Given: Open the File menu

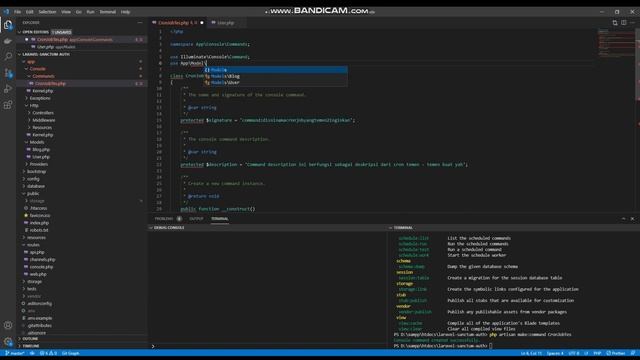Looking at the screenshot, I should pyautogui.click(x=18, y=12).
